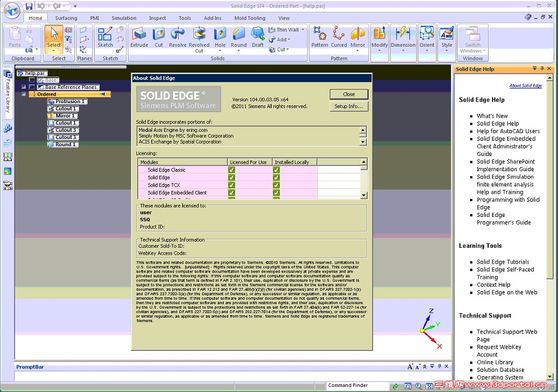Toggle Licensed For Use for Solid Edge Classic
558x392 pixels.
point(231,170)
